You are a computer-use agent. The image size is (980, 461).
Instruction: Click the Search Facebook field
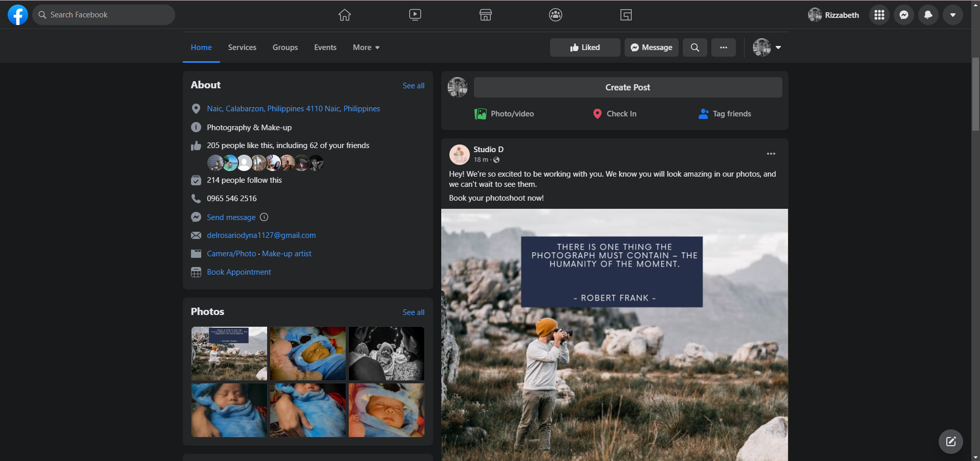point(104,15)
